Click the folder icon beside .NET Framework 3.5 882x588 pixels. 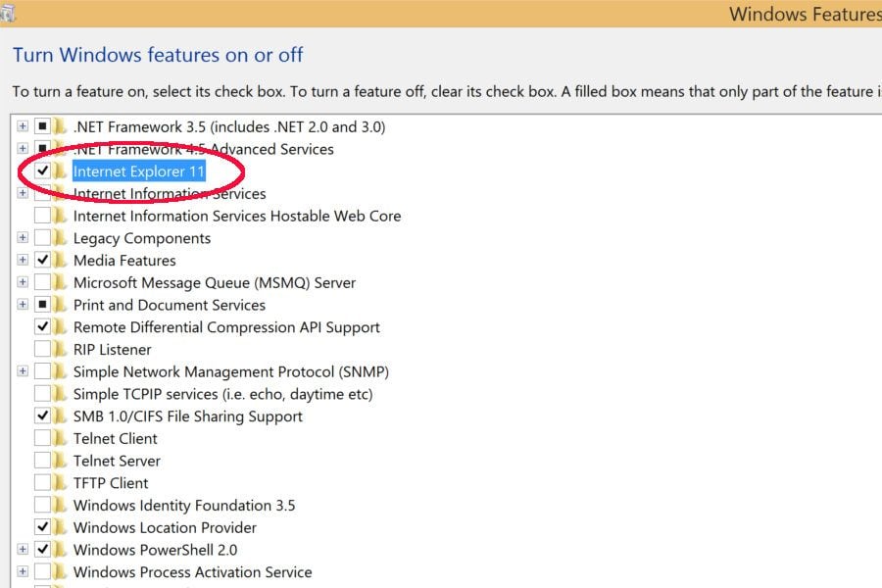(x=60, y=126)
